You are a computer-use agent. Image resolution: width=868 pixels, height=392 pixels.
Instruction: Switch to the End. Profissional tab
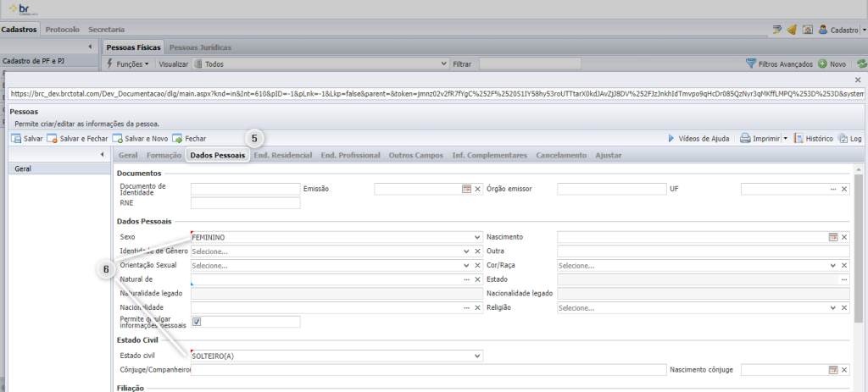[x=350, y=156]
